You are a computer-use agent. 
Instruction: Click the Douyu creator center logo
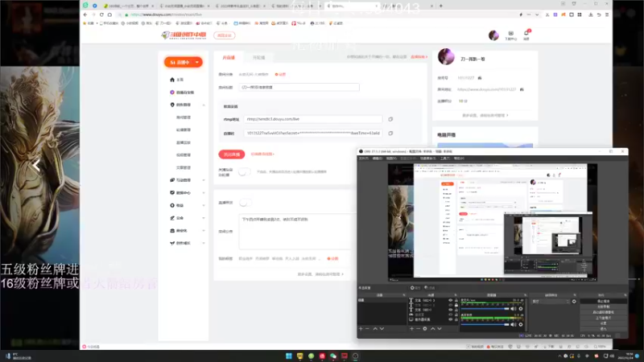tap(184, 35)
